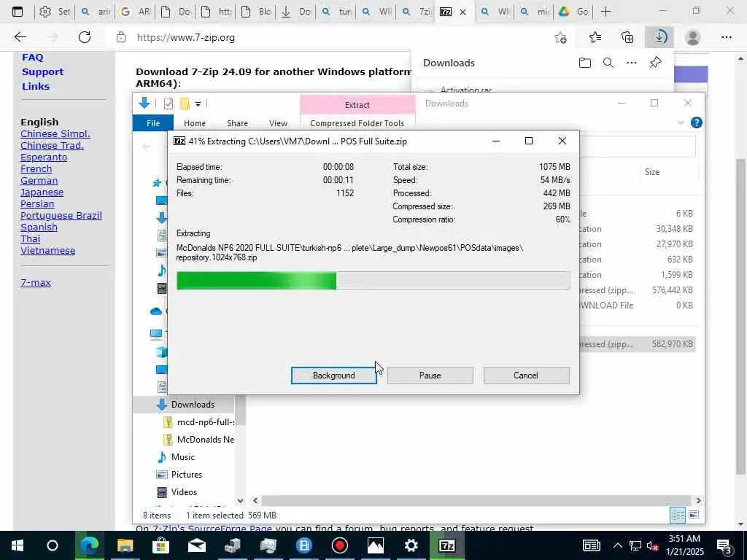Open the 7-max link
Screen dimensions: 747x560
click(x=36, y=282)
